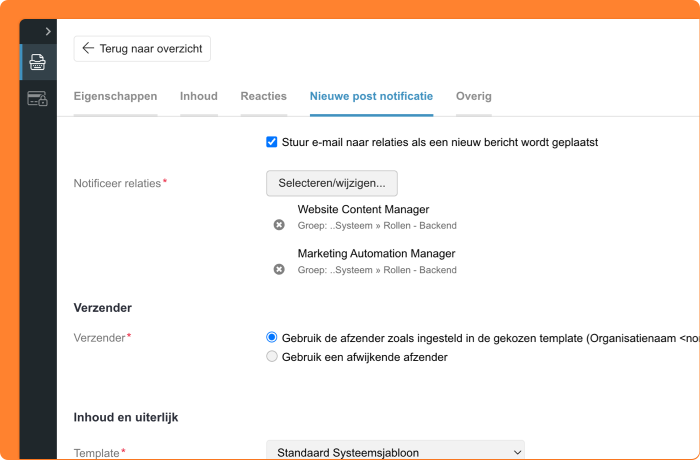
Task: Click the Inhoud en uiterlijk heading
Action: tap(126, 417)
